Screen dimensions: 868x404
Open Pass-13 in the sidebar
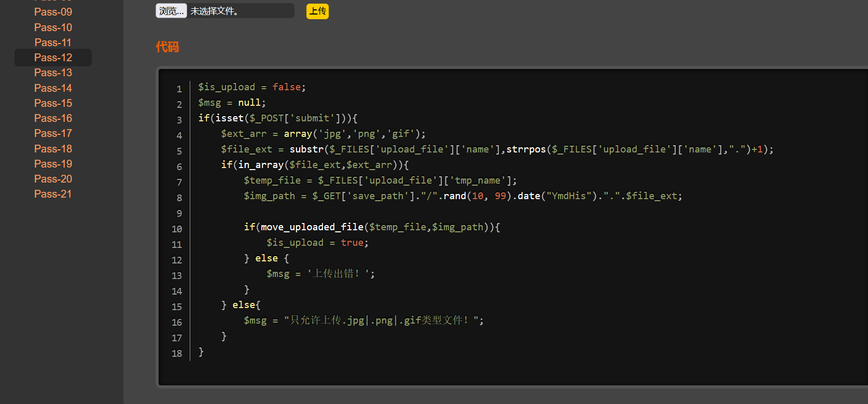(53, 73)
